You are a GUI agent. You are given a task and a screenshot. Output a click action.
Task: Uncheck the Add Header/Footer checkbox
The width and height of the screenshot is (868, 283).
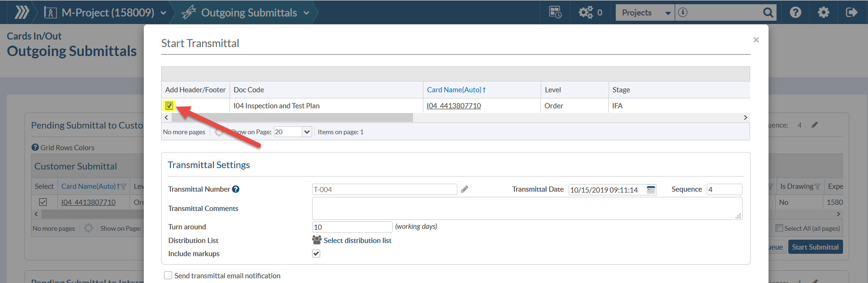(x=169, y=105)
